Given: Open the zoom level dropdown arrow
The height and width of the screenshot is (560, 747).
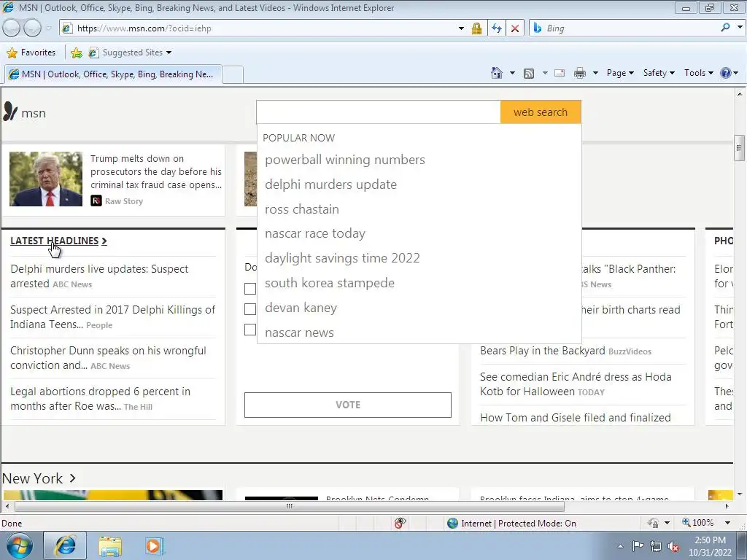Looking at the screenshot, I should coord(727,523).
